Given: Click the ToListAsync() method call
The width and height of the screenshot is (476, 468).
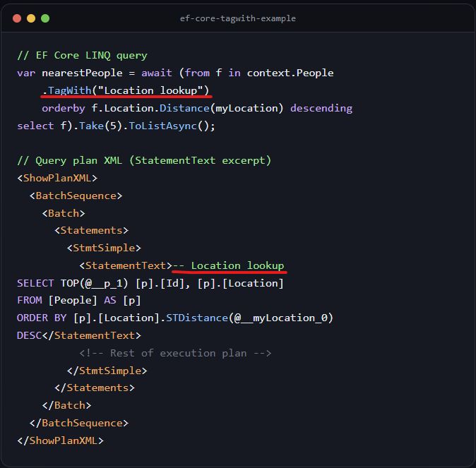Looking at the screenshot, I should click(170, 126).
